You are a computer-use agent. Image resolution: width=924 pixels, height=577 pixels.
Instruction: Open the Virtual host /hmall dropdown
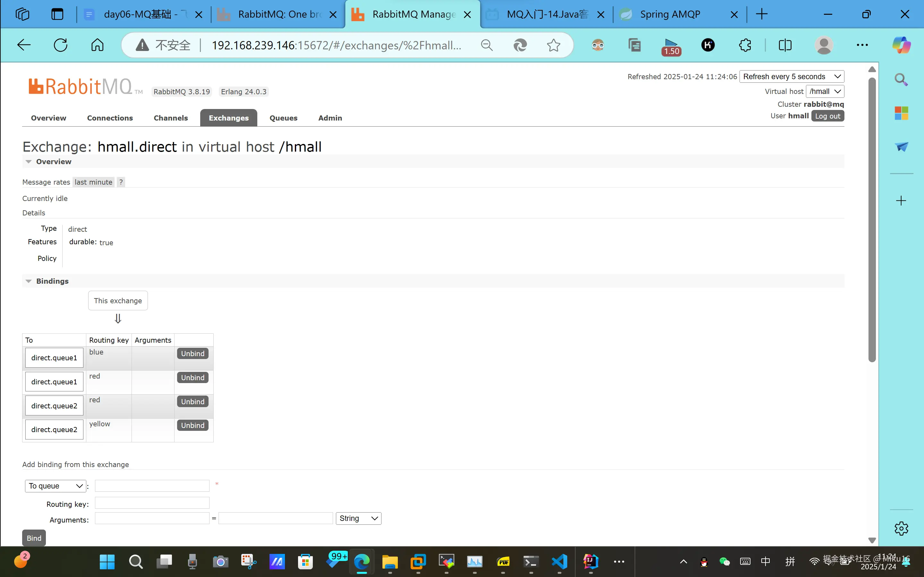825,91
